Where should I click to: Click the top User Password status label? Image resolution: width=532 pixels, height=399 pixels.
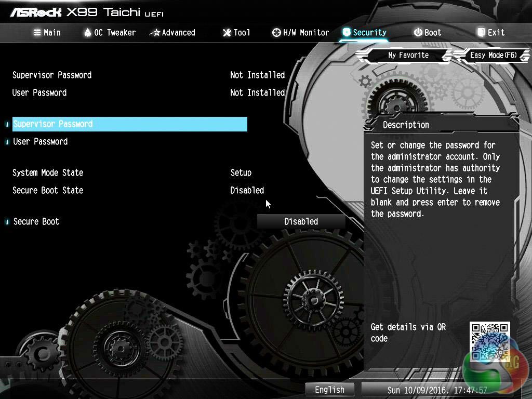39,92
